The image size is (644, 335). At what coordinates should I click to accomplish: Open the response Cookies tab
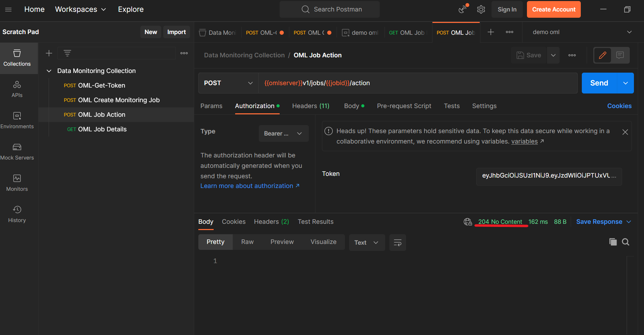coord(234,222)
